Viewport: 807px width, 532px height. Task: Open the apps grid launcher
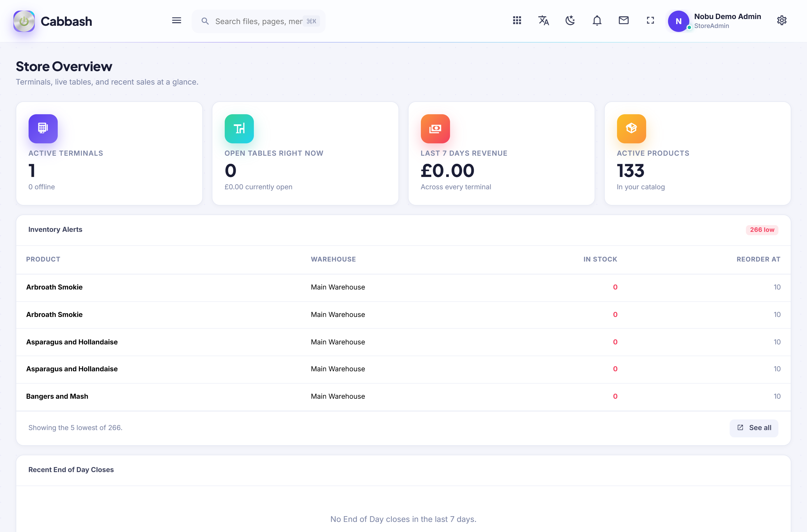click(517, 21)
